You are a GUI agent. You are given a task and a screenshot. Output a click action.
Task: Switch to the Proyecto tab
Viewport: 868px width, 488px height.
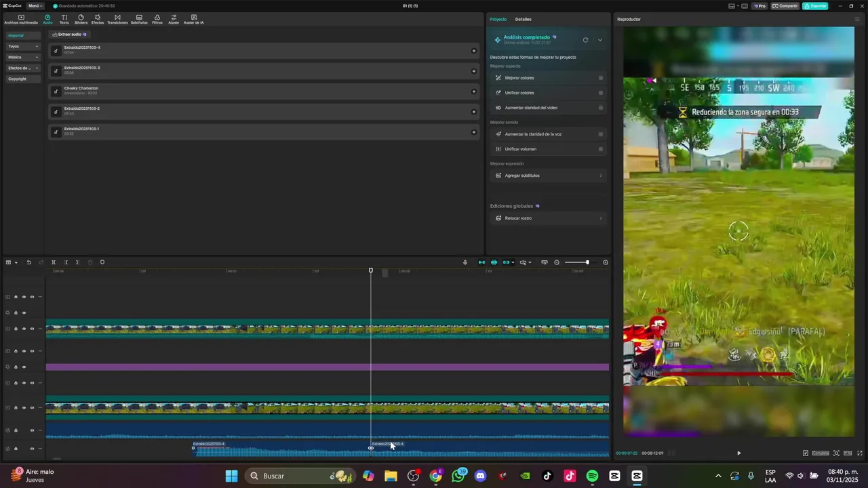click(x=498, y=19)
